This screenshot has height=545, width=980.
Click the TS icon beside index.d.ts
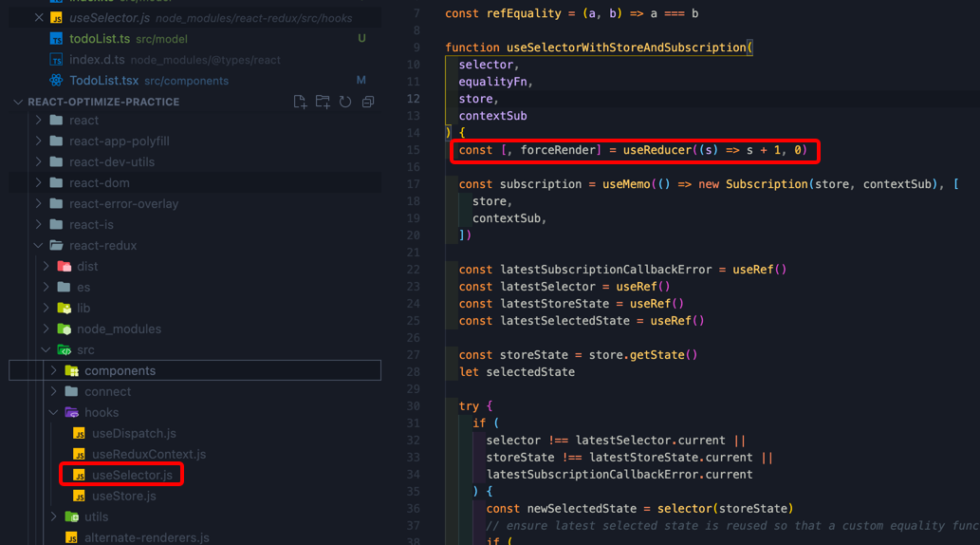point(56,60)
